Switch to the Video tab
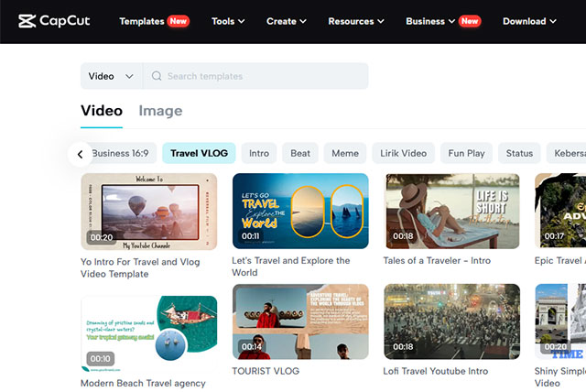Image resolution: width=586 pixels, height=392 pixels. coord(102,111)
